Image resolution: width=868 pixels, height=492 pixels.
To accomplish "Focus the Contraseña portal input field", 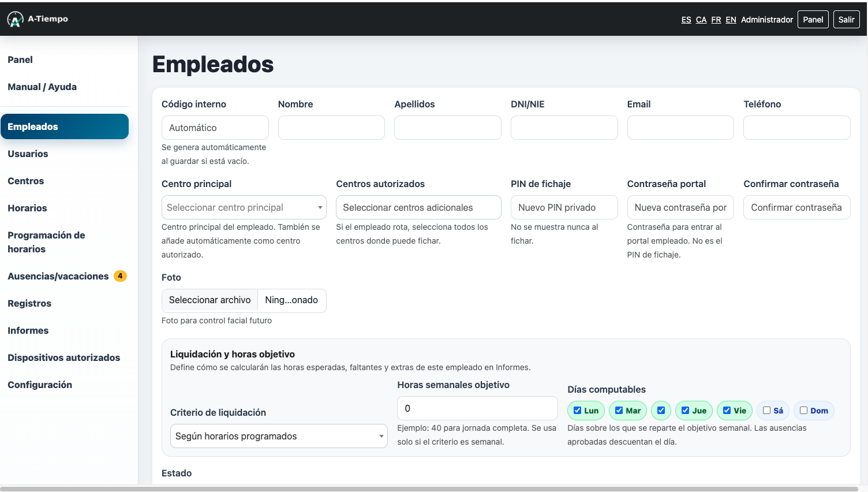I will tap(680, 207).
